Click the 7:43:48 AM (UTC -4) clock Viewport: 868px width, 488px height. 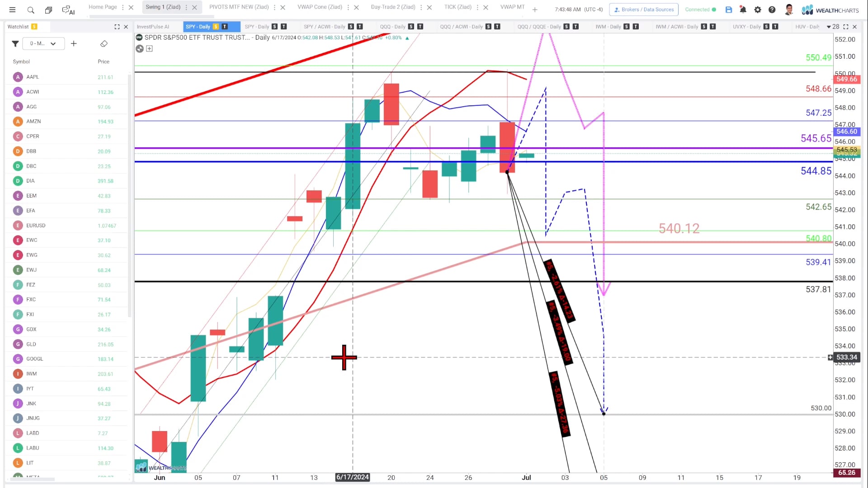pyautogui.click(x=579, y=9)
